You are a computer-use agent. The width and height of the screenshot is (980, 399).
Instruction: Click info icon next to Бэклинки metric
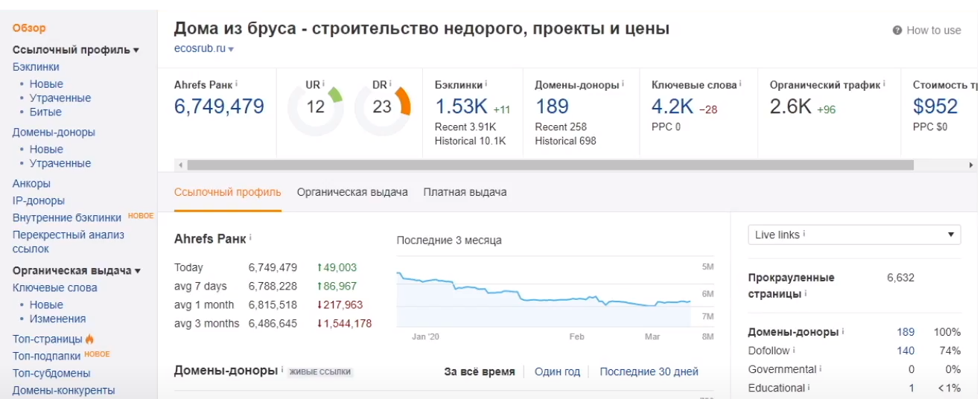click(x=486, y=83)
